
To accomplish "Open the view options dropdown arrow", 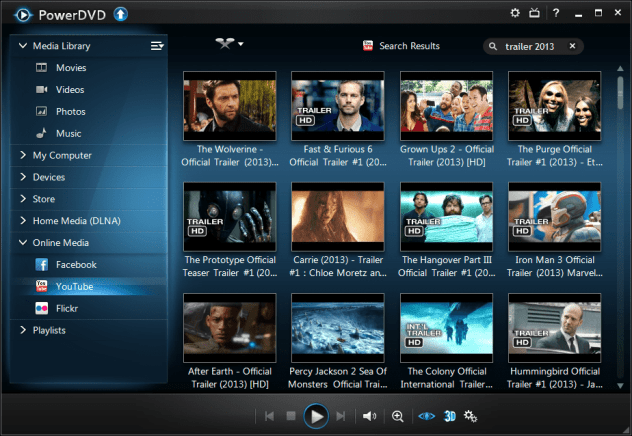I will 241,45.
